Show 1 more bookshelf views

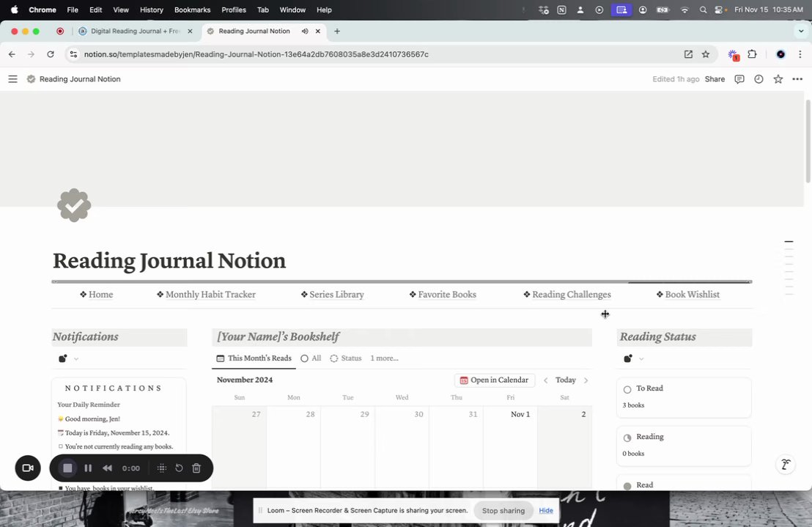384,358
